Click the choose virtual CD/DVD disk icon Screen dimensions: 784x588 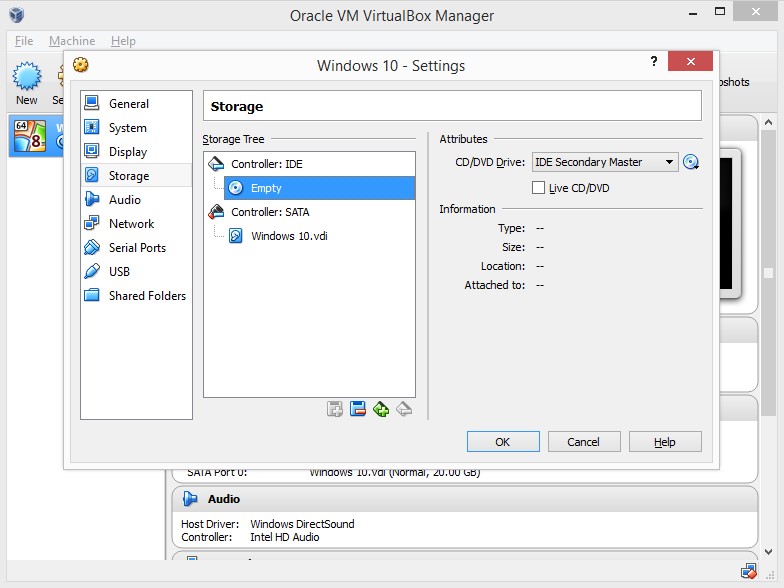pos(691,162)
